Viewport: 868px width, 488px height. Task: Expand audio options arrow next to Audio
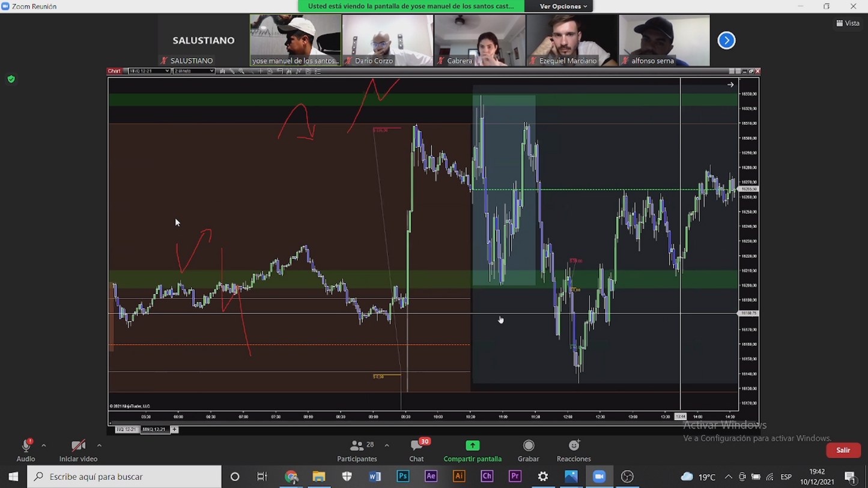pos(43,445)
